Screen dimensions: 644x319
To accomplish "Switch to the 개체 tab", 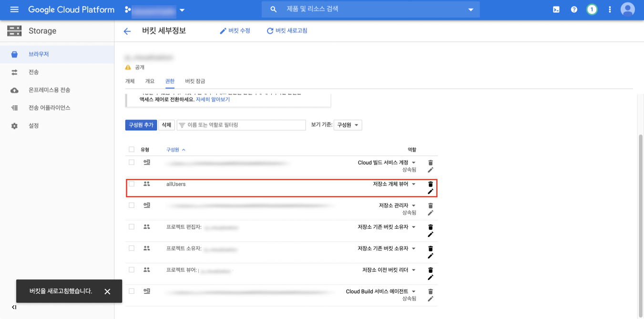I will (130, 82).
